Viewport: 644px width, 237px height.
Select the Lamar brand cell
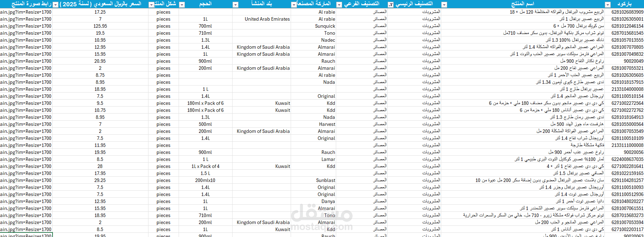pyautogui.click(x=313, y=159)
